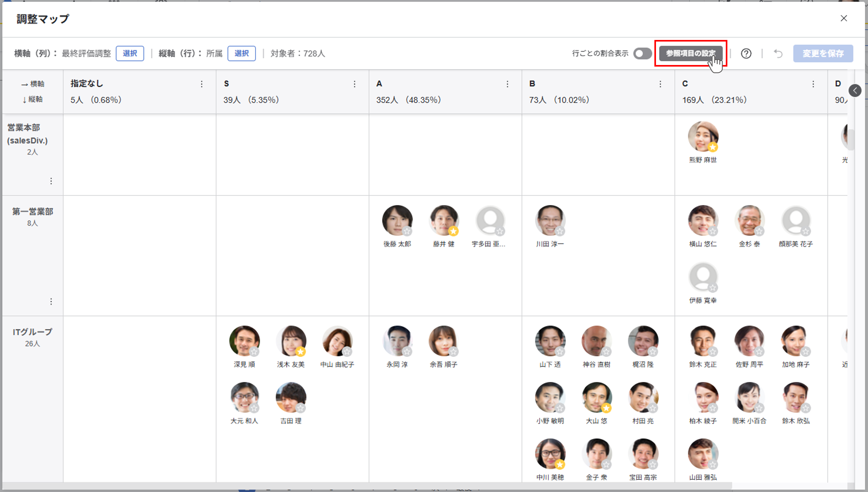Image resolution: width=868 pixels, height=492 pixels.
Task: Click 変更を保存 button
Action: pyautogui.click(x=823, y=53)
